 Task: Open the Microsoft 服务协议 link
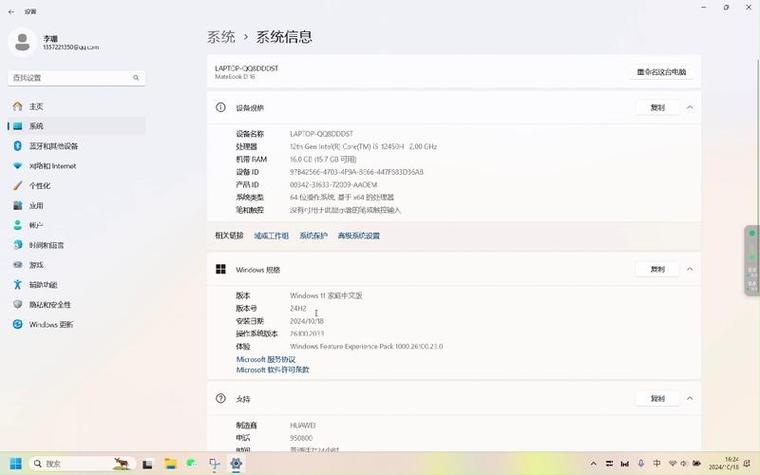click(266, 359)
